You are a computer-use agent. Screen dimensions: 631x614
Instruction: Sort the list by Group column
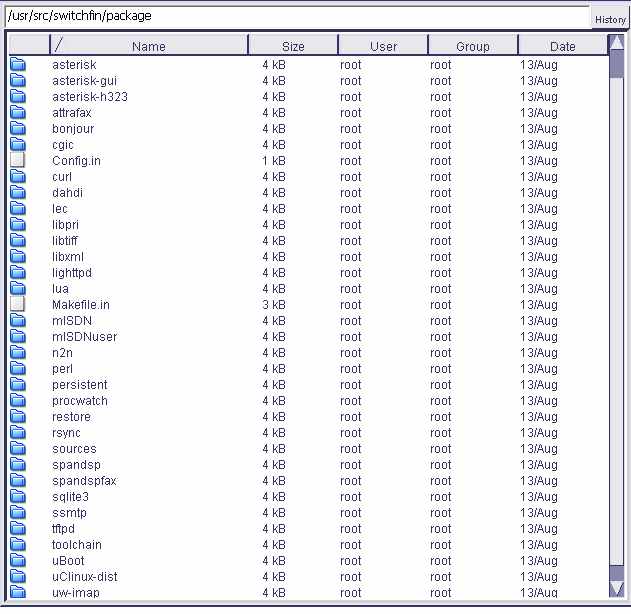click(473, 46)
